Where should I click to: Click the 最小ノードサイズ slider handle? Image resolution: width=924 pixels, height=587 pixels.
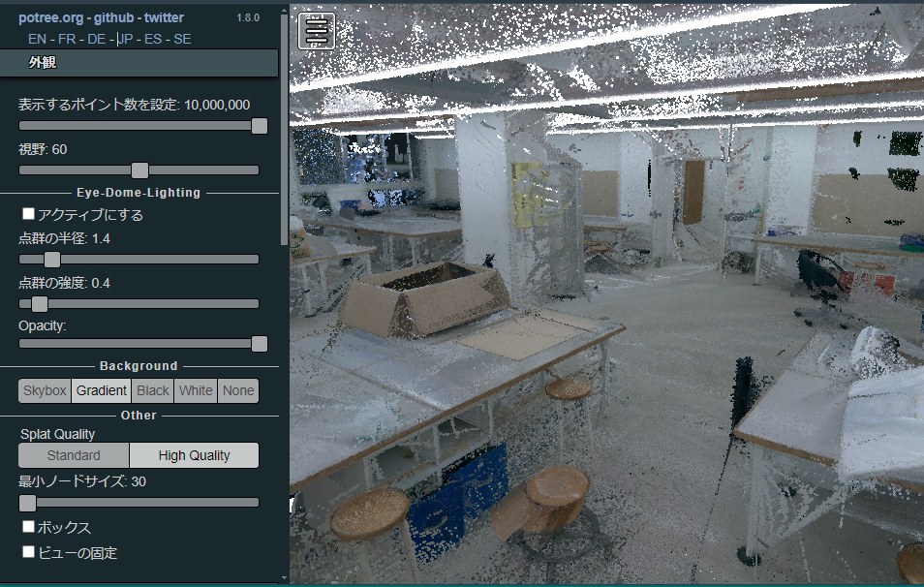click(x=27, y=503)
